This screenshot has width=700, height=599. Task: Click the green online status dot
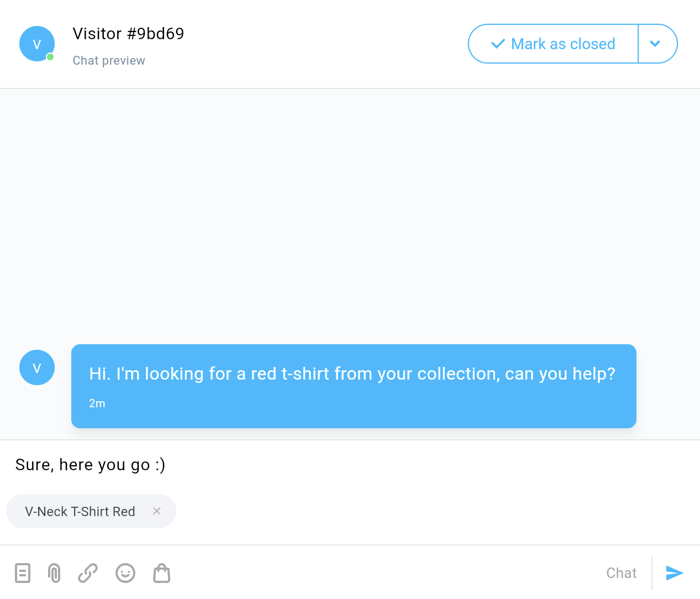point(50,57)
